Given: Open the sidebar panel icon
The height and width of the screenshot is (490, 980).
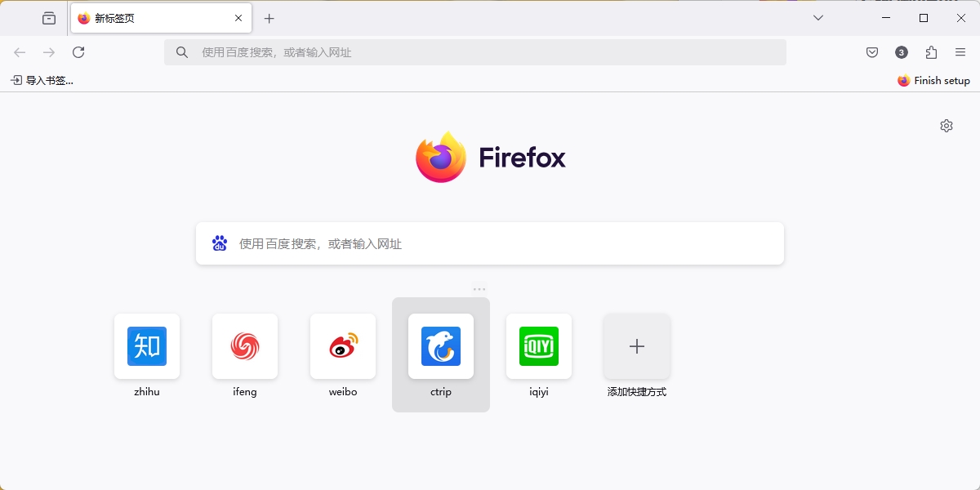Looking at the screenshot, I should tap(48, 17).
